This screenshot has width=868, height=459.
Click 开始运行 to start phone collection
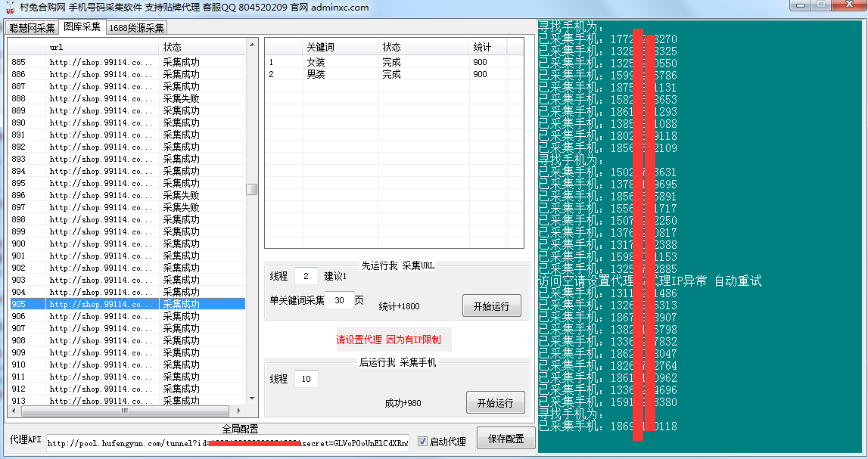pyautogui.click(x=495, y=402)
